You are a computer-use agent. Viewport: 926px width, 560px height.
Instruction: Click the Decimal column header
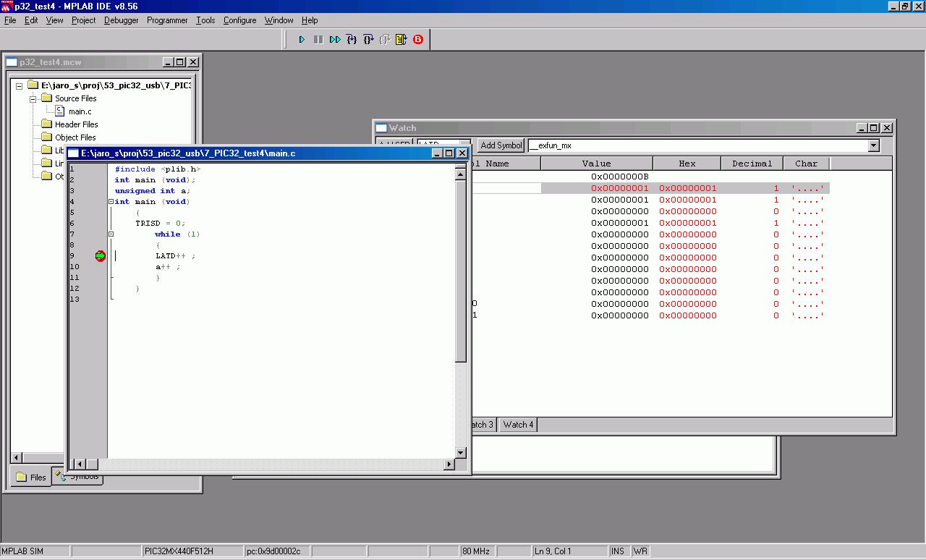coord(752,164)
